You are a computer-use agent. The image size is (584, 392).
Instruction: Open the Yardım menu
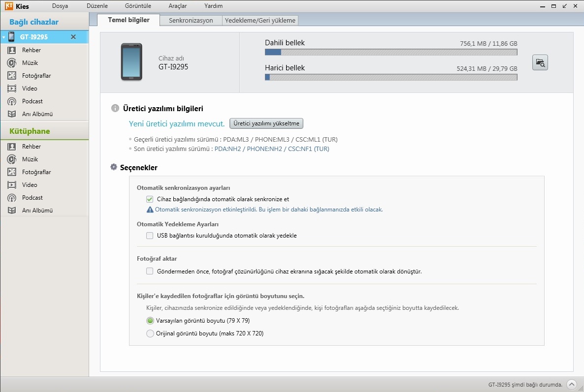213,6
